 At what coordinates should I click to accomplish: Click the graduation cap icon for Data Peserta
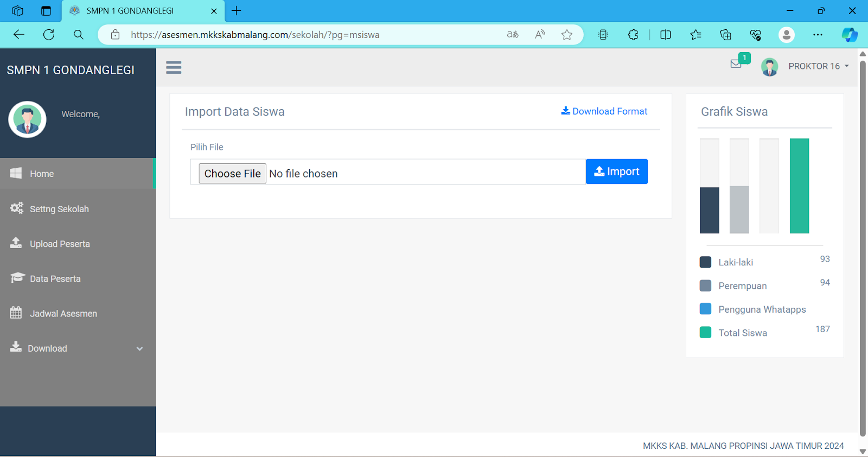point(17,277)
